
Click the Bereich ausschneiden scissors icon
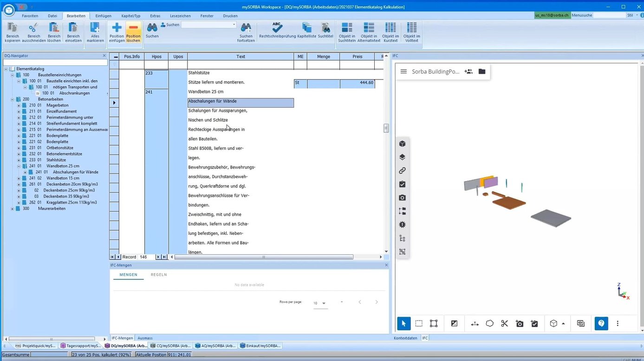click(33, 28)
